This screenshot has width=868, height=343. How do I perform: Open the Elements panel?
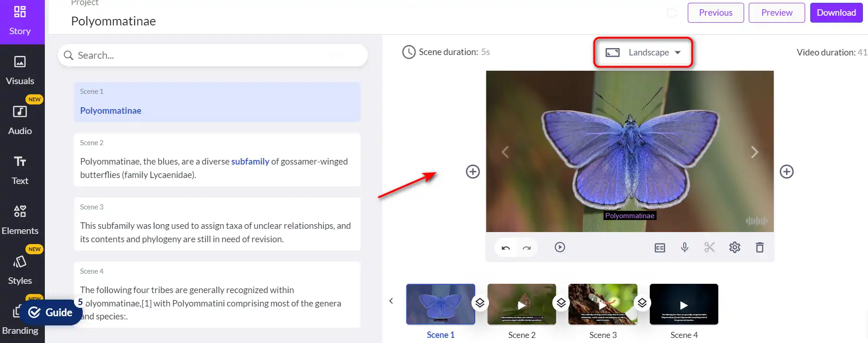20,220
